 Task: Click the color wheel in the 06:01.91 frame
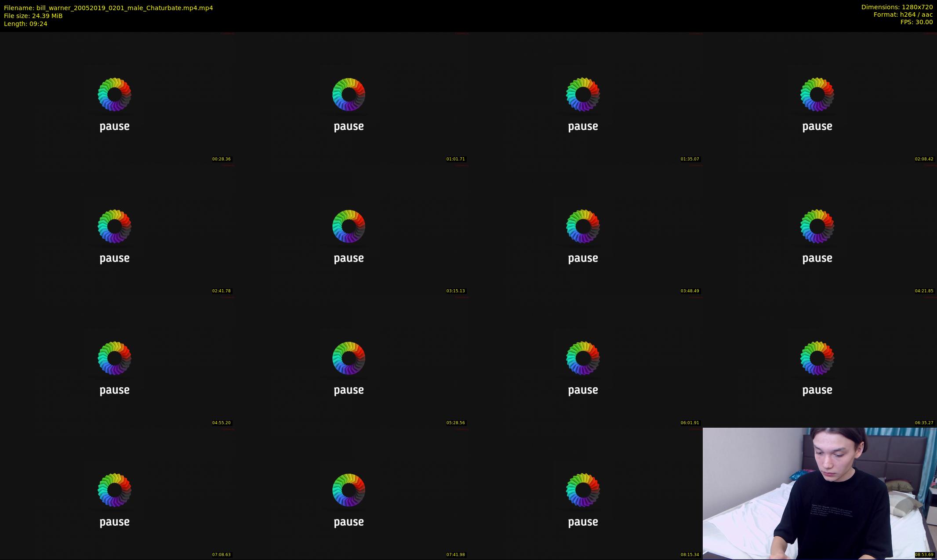pos(583,358)
